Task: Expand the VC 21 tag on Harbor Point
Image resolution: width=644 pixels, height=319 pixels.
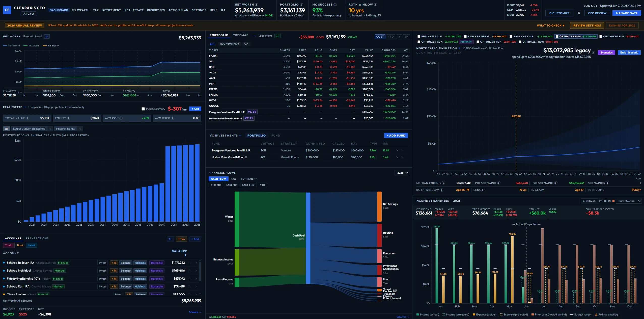Action: coord(249,118)
